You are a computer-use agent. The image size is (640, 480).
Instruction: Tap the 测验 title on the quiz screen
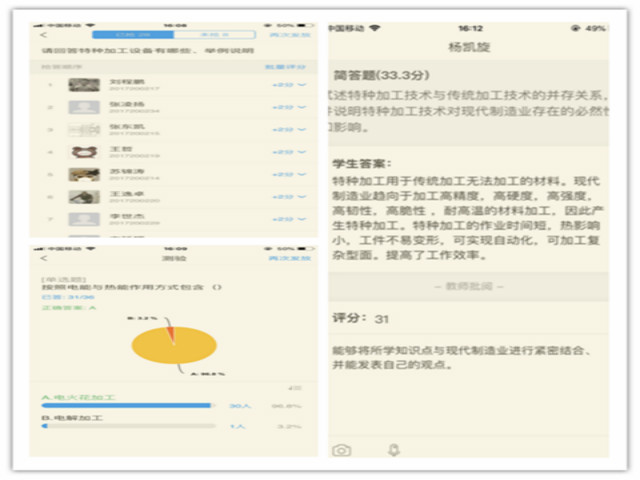pyautogui.click(x=174, y=258)
